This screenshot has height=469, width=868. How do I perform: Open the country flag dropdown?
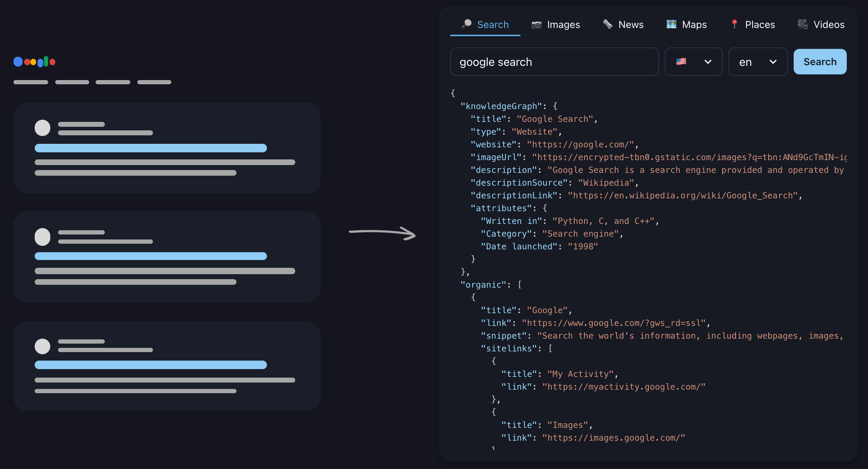(693, 62)
